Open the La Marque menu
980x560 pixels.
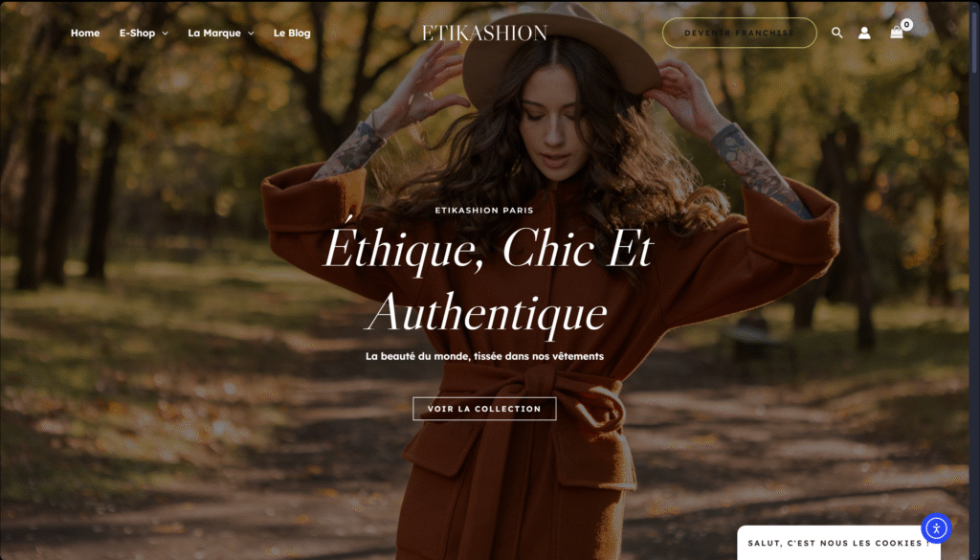point(214,34)
